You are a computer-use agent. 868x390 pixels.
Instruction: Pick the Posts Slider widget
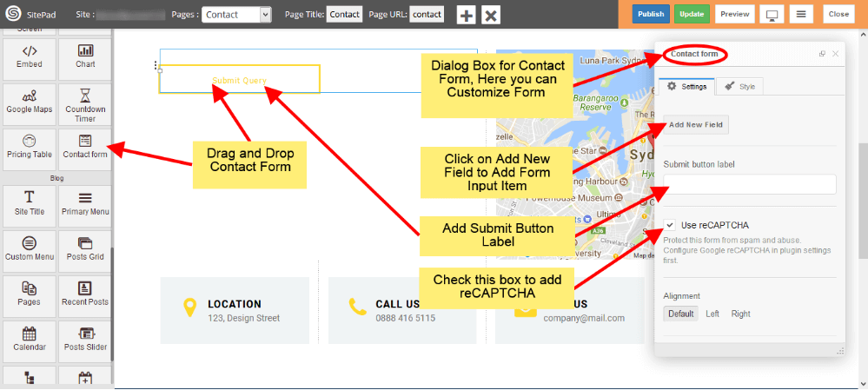tap(85, 341)
